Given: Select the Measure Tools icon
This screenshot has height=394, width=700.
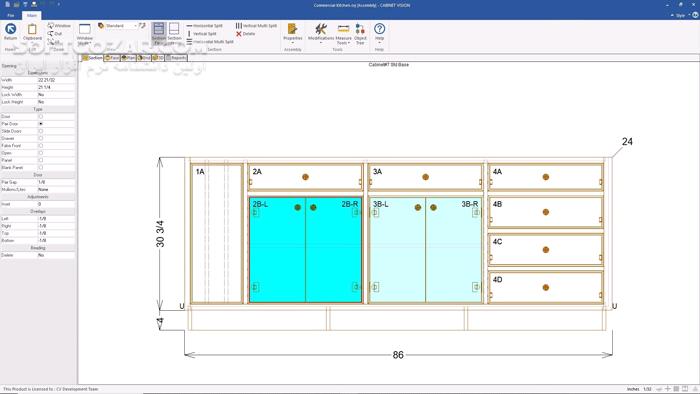Looking at the screenshot, I should point(343,29).
